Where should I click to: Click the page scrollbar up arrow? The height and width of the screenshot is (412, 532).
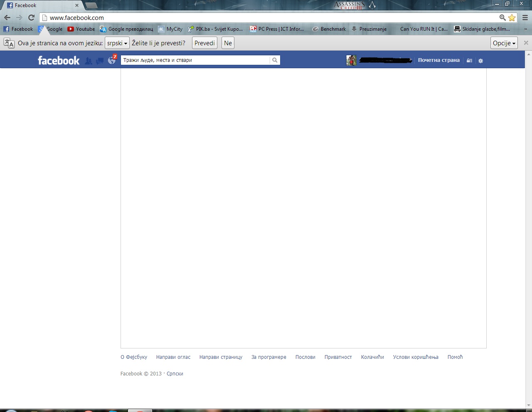529,54
